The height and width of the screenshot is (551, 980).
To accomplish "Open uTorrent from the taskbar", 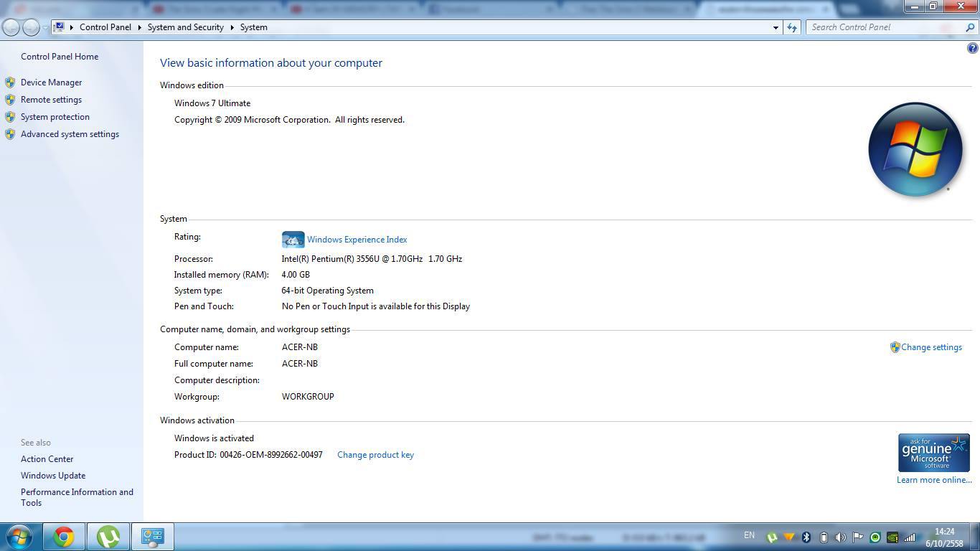I will [x=108, y=537].
